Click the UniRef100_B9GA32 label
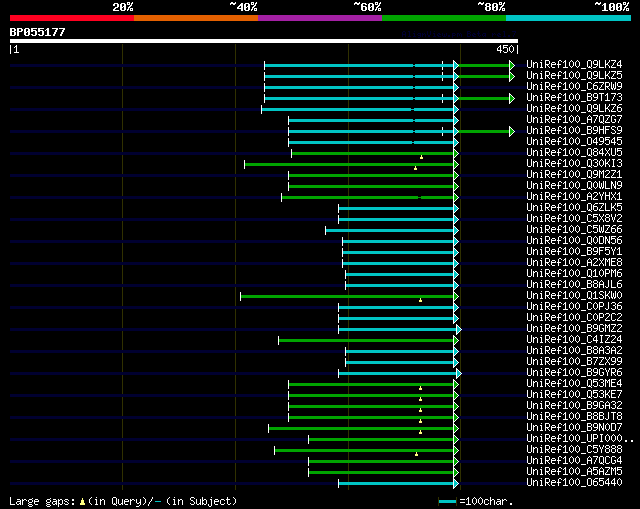 click(574, 406)
